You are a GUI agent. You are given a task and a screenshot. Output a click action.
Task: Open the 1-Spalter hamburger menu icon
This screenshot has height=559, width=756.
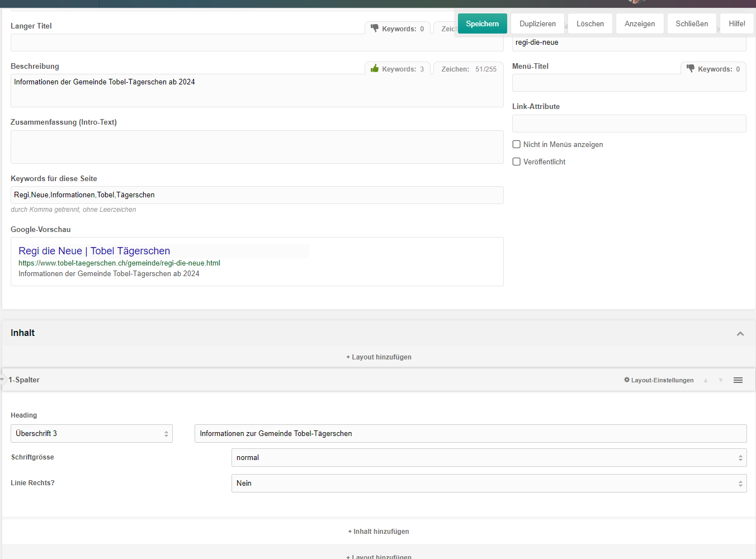pyautogui.click(x=738, y=380)
